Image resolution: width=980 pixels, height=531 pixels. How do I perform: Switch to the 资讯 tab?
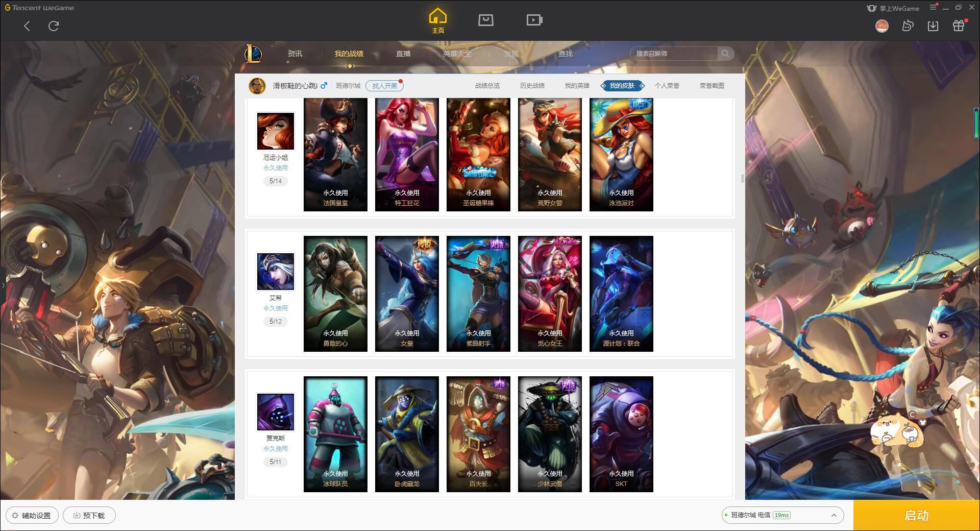295,54
